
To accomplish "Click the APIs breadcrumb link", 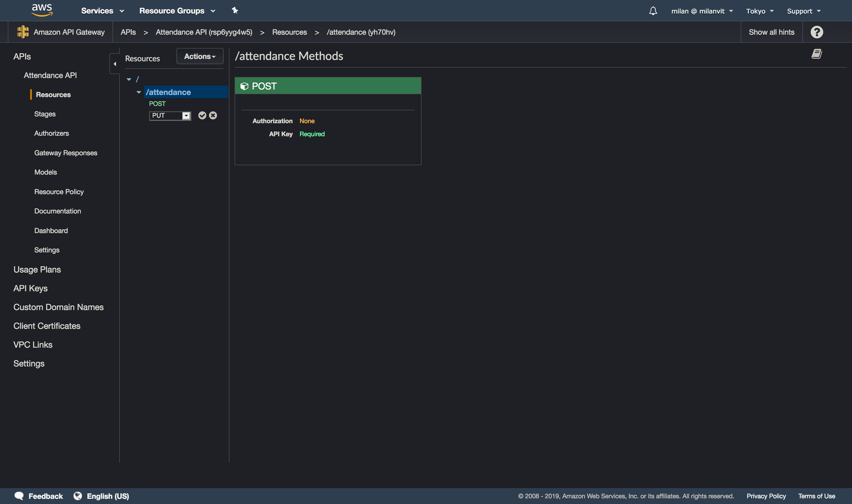I will point(128,32).
